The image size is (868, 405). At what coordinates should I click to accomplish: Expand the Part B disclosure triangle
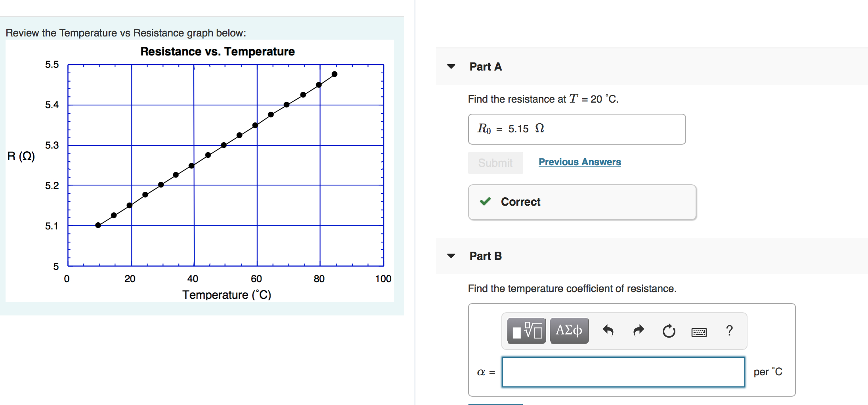451,256
